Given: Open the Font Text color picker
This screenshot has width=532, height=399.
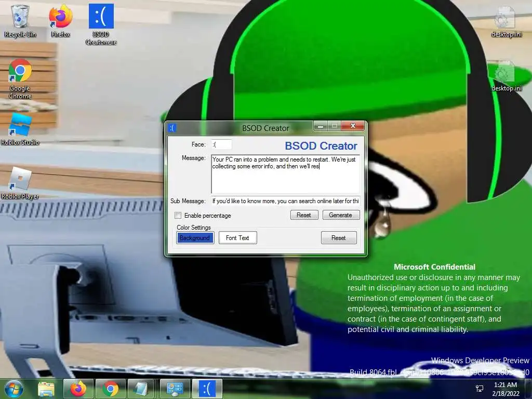Looking at the screenshot, I should (237, 237).
